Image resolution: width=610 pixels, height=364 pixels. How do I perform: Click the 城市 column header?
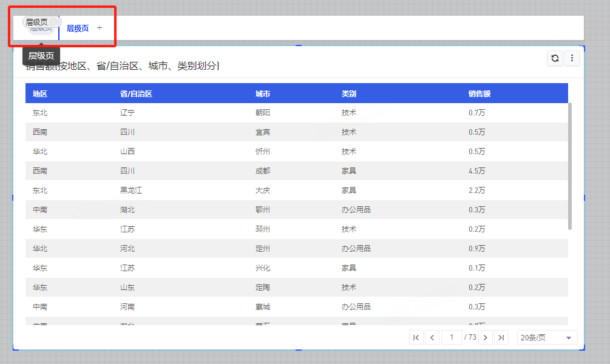[x=263, y=93]
